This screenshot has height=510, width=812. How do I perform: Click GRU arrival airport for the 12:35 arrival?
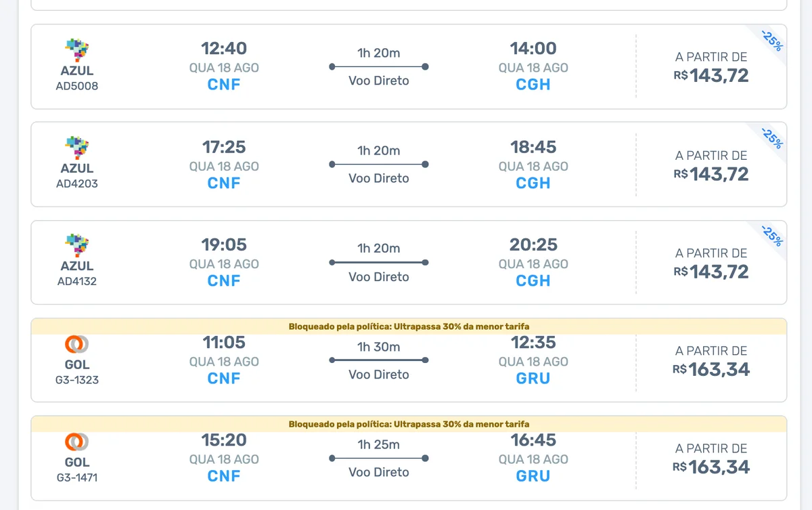(533, 379)
